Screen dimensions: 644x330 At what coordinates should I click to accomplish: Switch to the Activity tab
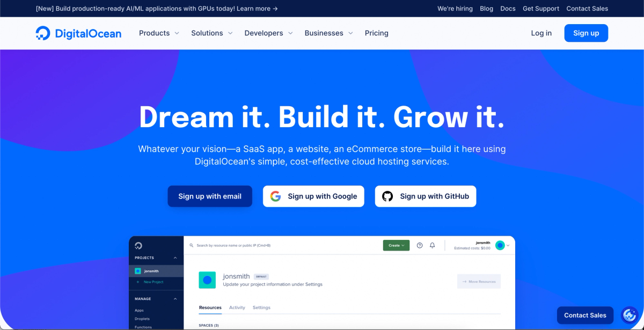pyautogui.click(x=237, y=307)
